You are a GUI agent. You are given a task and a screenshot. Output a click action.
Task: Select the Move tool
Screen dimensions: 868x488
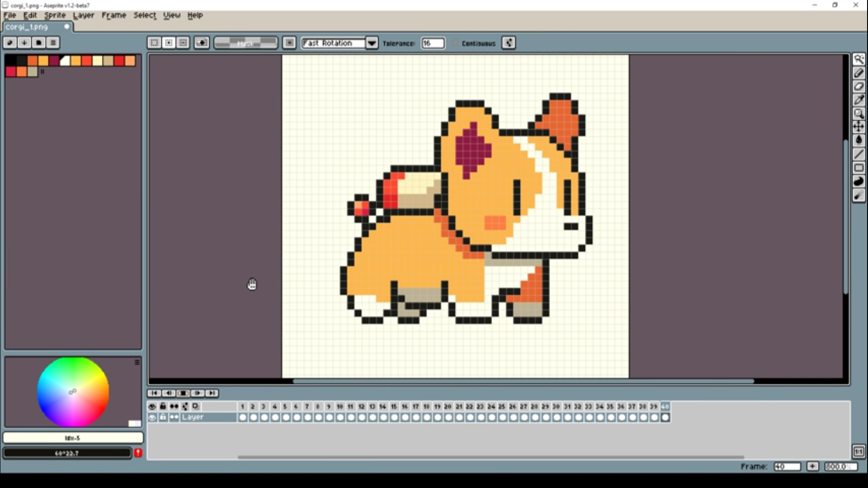pyautogui.click(x=859, y=127)
